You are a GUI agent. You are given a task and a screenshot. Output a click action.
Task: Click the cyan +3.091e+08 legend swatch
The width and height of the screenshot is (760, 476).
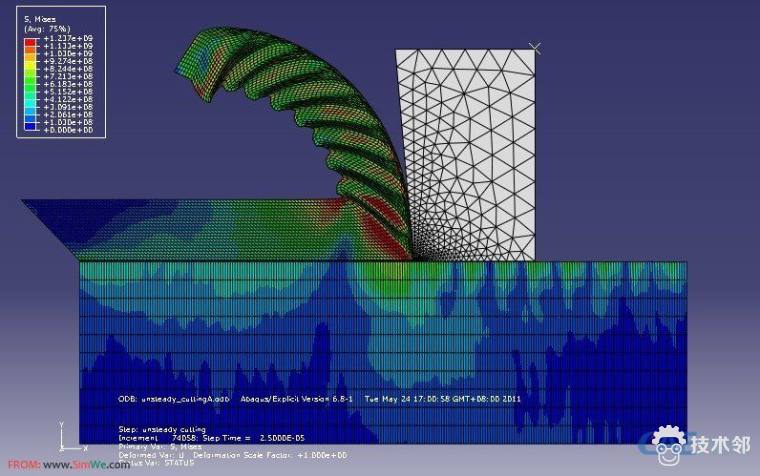click(x=30, y=108)
